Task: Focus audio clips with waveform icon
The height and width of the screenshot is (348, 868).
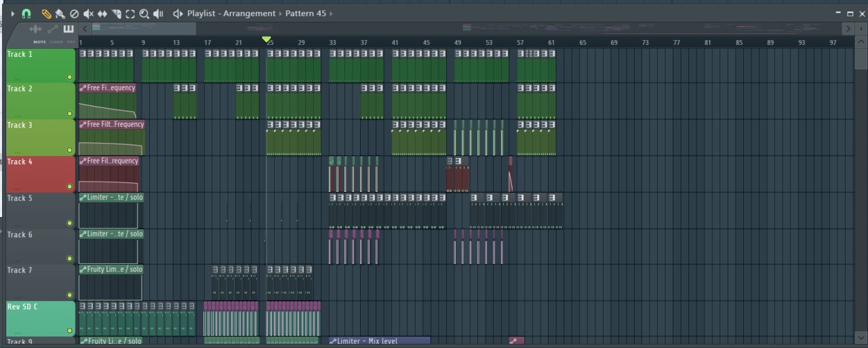Action: click(37, 29)
